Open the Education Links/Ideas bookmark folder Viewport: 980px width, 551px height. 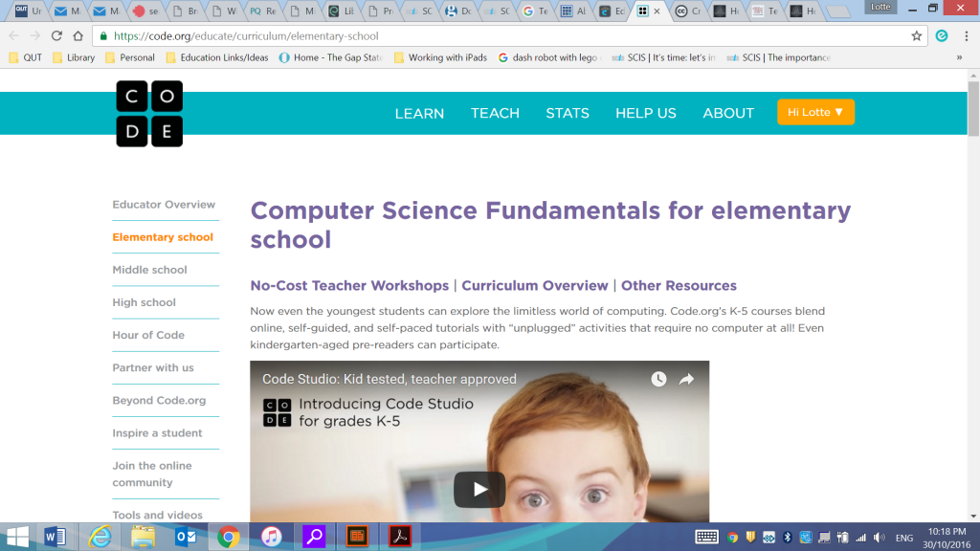click(x=217, y=57)
